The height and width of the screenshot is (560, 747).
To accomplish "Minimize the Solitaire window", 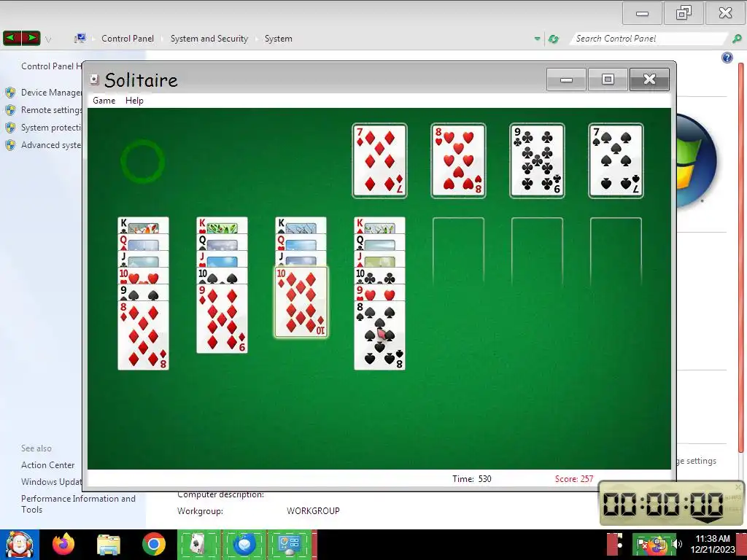I will point(566,79).
